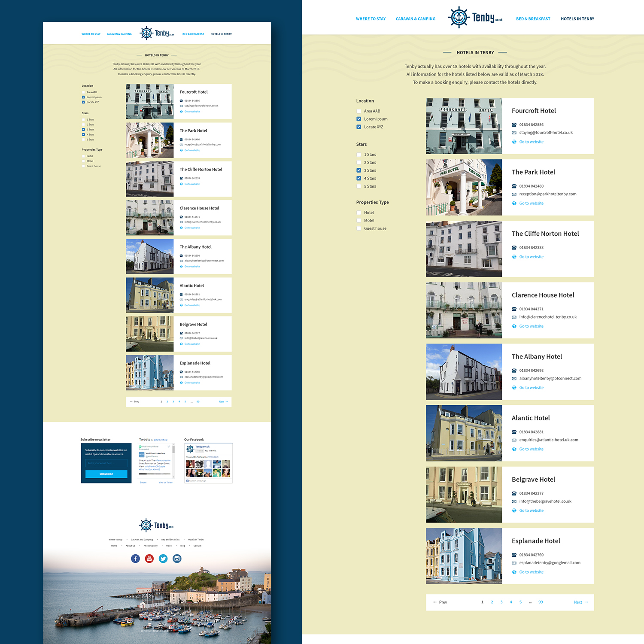Enable the 1 Stars filter in enlarged view
644x644 pixels.
point(359,155)
